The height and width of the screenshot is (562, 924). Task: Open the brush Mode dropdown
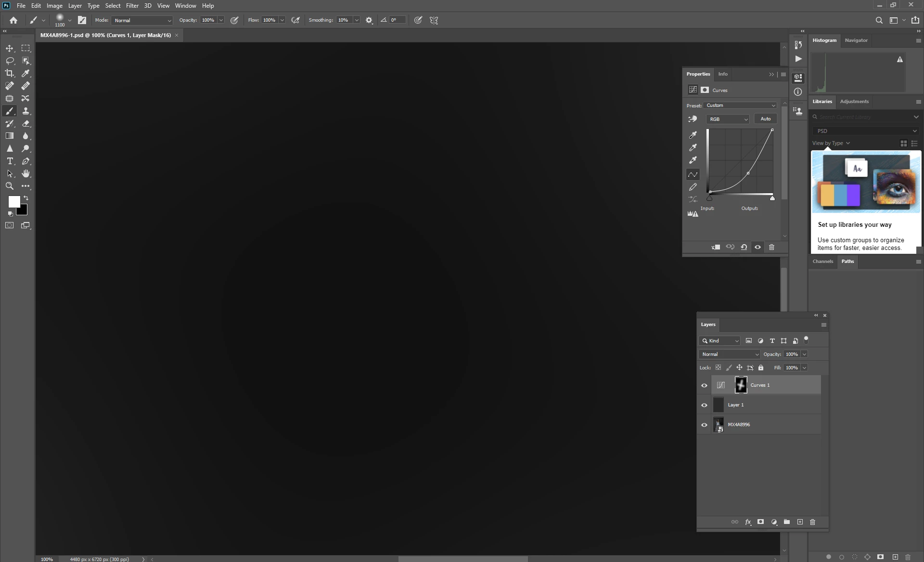[x=142, y=20]
